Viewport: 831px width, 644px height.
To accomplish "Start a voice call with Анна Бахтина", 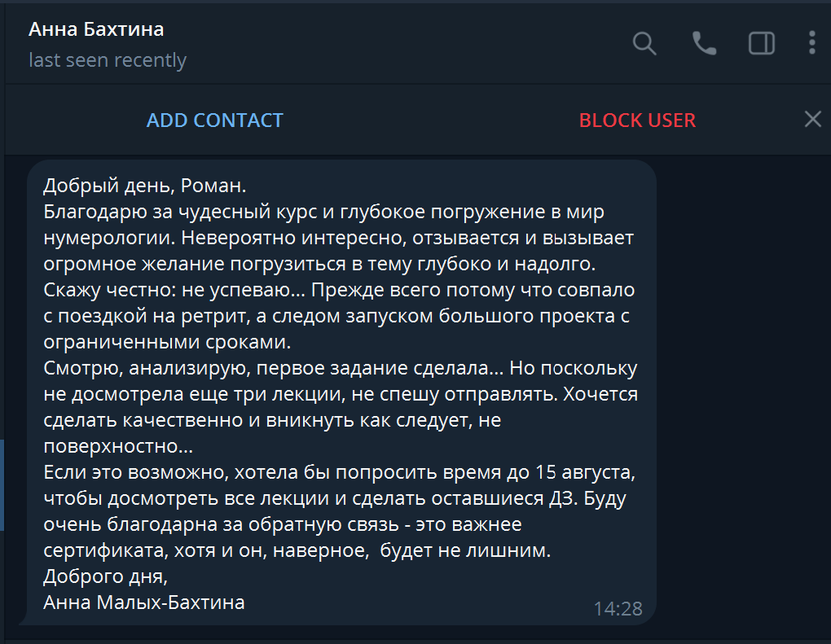I will (704, 43).
